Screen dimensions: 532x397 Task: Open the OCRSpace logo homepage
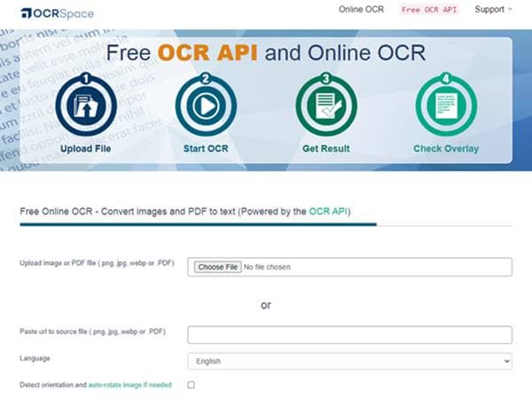pos(57,13)
